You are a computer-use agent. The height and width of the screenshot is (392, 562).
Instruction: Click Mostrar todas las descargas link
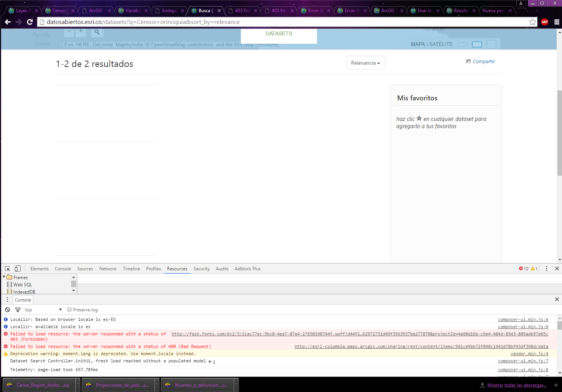click(x=517, y=385)
